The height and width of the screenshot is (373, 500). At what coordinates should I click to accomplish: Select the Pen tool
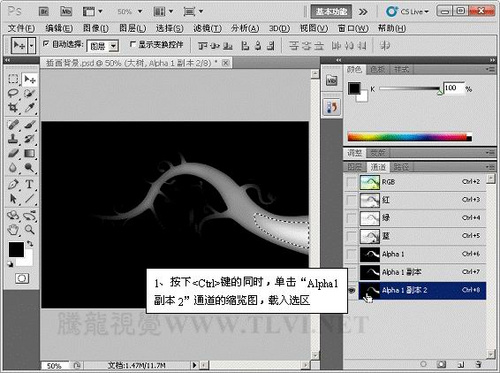coord(13,184)
